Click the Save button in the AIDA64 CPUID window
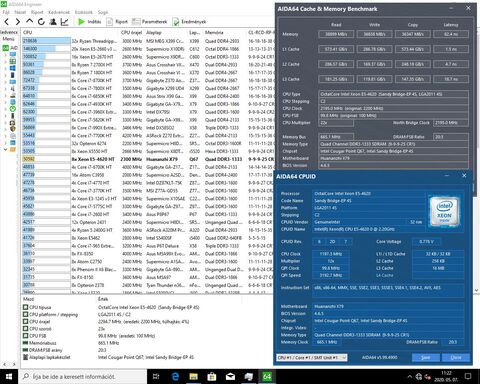This screenshot has height=384, width=480. pos(426,358)
